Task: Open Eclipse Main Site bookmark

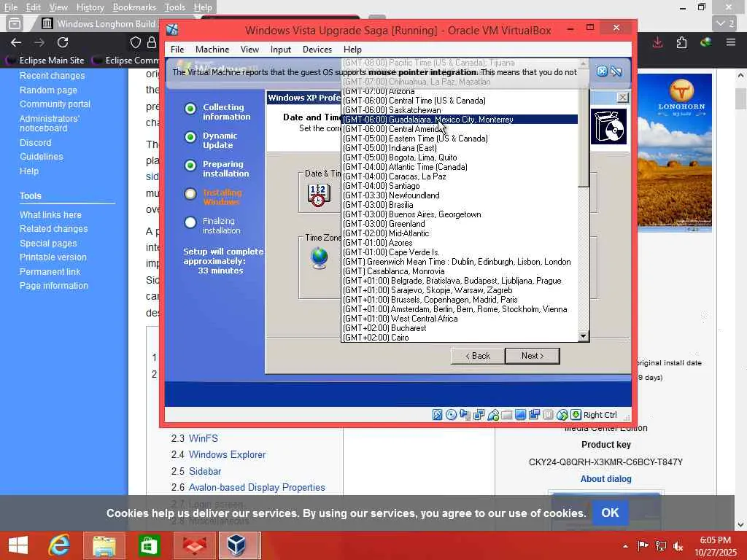Action: click(x=44, y=60)
